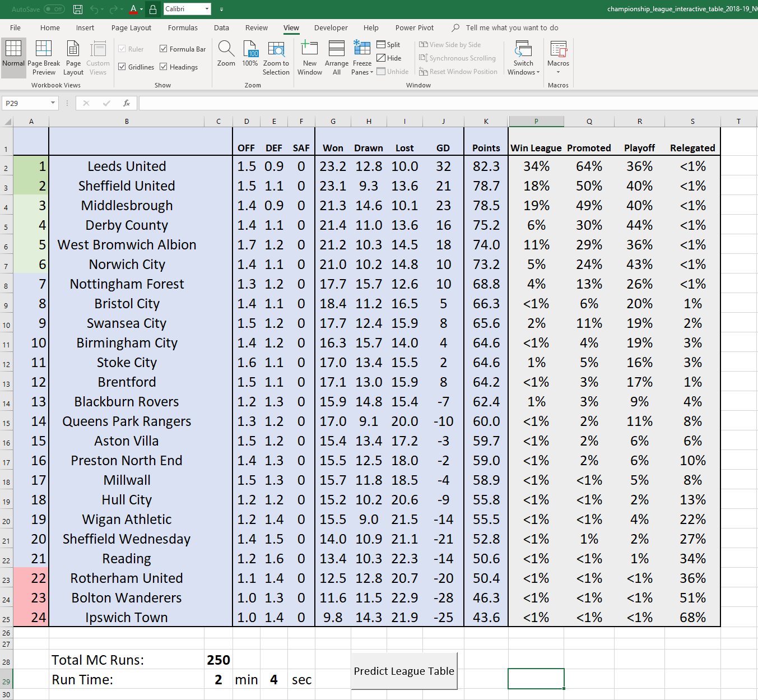Open the red font color swatch
The height and width of the screenshot is (700, 758).
coord(133,9)
